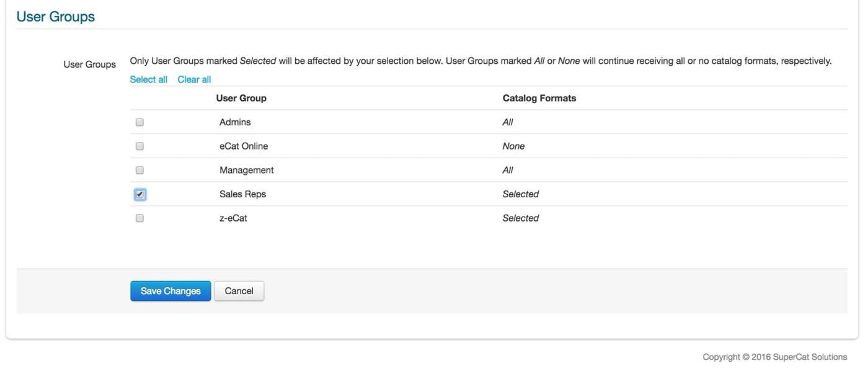Cancel the user group changes

[x=239, y=291]
